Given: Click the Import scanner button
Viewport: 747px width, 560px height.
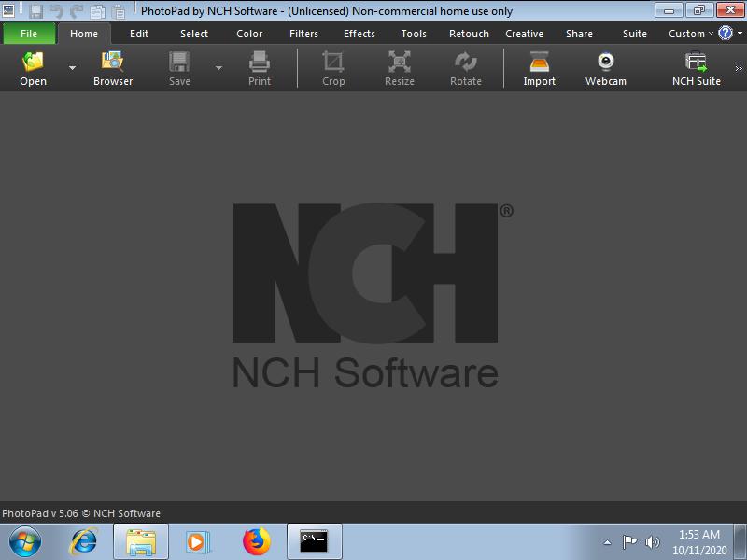Looking at the screenshot, I should 540,68.
